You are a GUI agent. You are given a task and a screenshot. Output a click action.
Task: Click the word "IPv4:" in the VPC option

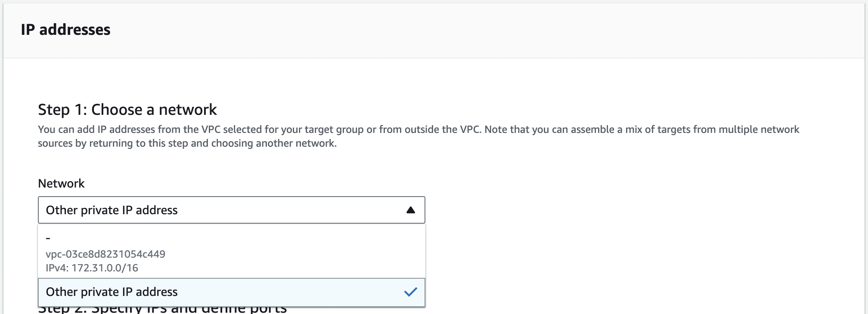pyautogui.click(x=57, y=268)
